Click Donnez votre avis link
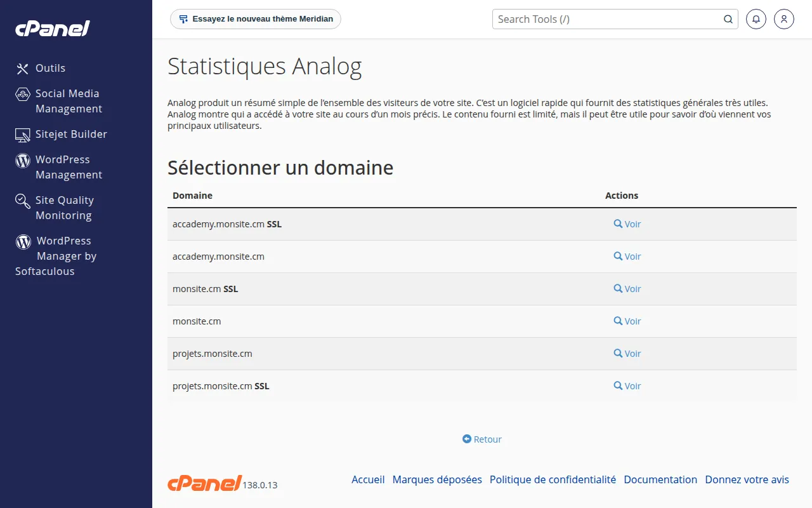The height and width of the screenshot is (508, 812). tap(747, 479)
